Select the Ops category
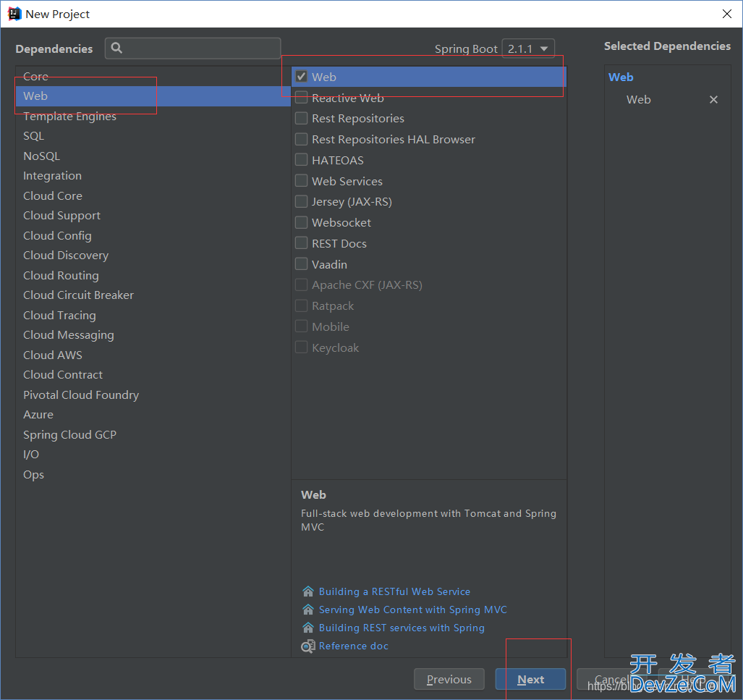The width and height of the screenshot is (743, 700). (153, 475)
